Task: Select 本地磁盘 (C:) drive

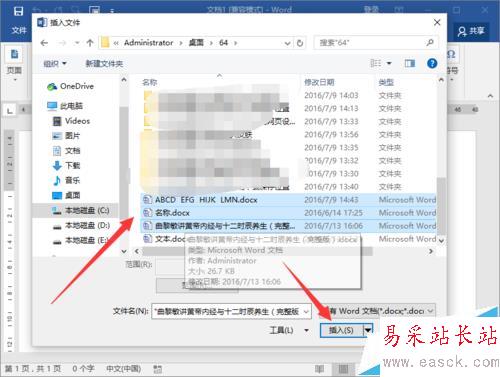Action: tap(81, 211)
